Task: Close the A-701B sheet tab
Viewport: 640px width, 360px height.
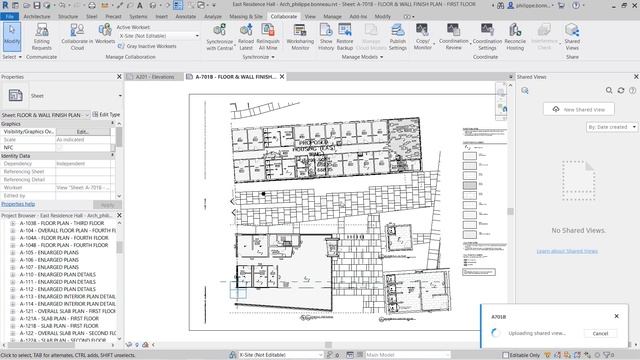Action: 282,77
